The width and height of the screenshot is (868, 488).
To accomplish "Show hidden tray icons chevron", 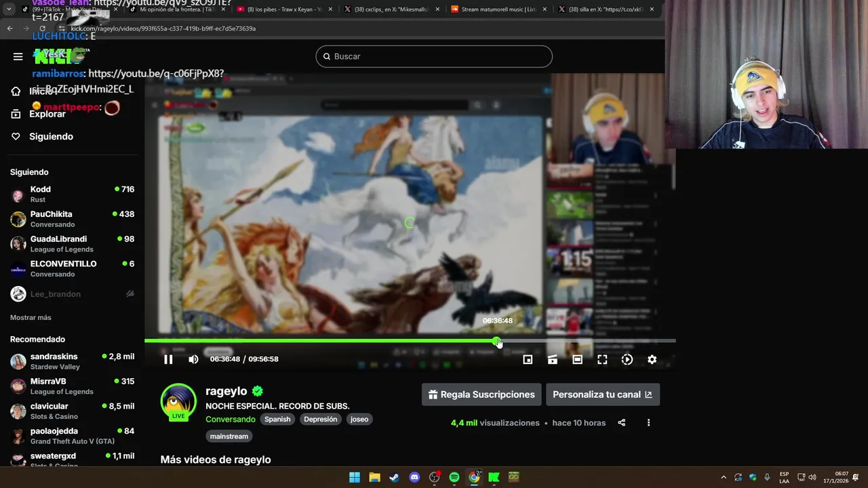I will point(724,477).
